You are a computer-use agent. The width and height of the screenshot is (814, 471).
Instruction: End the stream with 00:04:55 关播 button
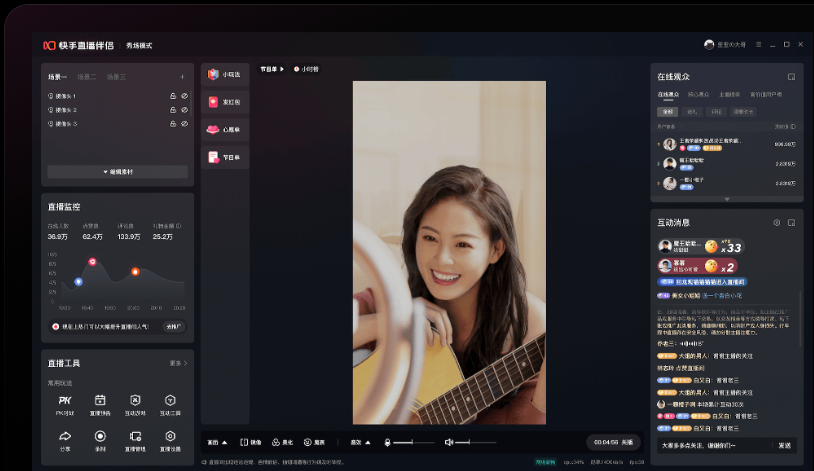[x=613, y=442]
